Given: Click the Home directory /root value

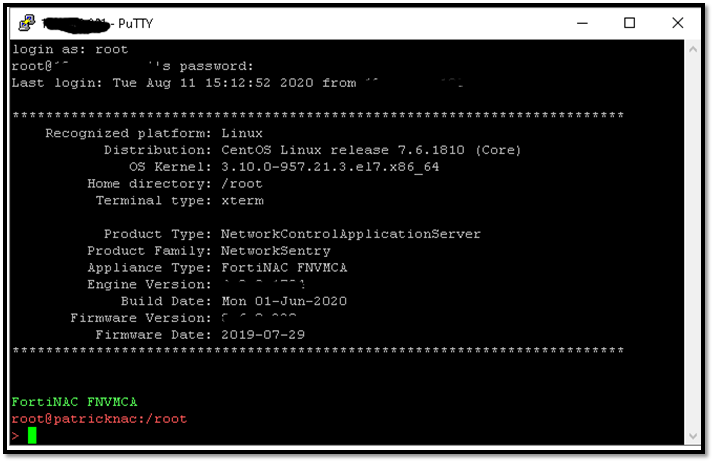Looking at the screenshot, I should tap(241, 184).
